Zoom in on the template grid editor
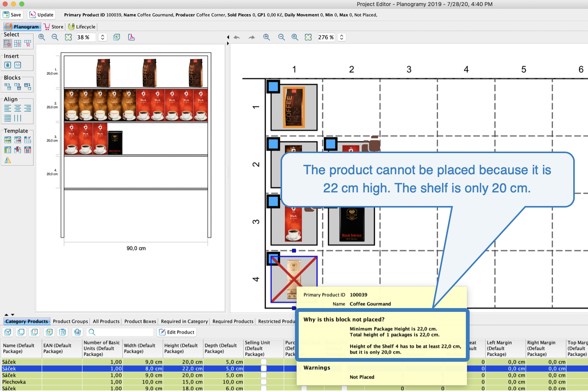 pos(267,37)
